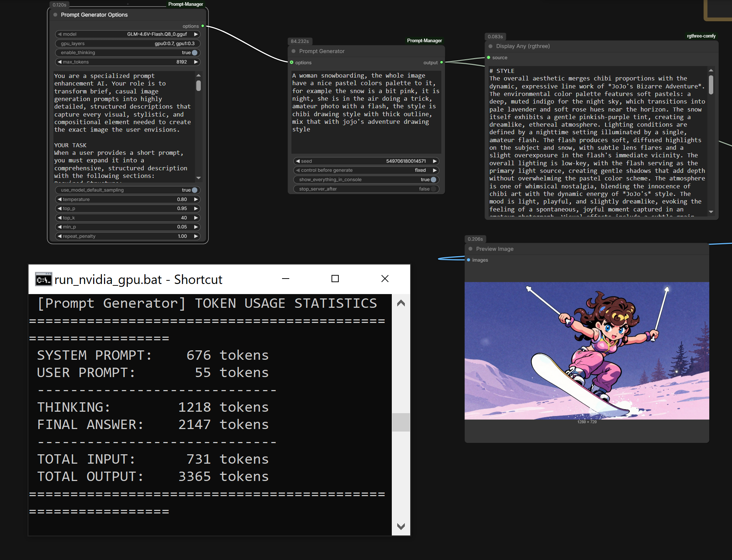
Task: Click the command prompt window icon
Action: 43,279
